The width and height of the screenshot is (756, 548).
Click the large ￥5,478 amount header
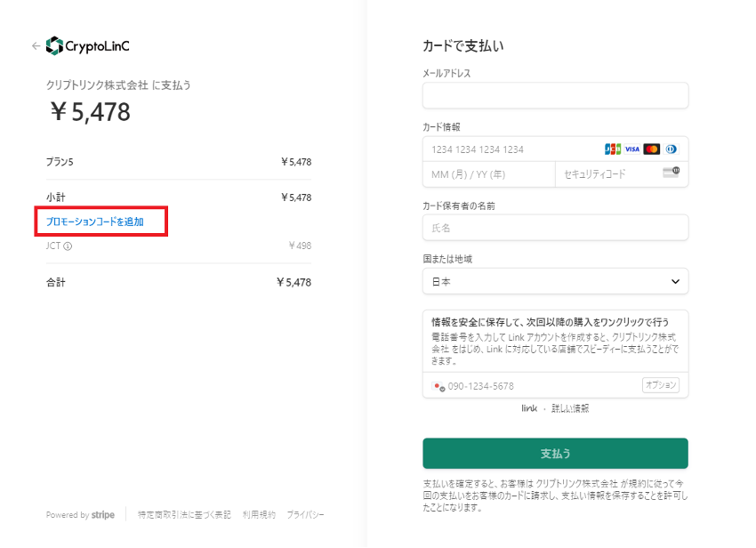point(90,112)
